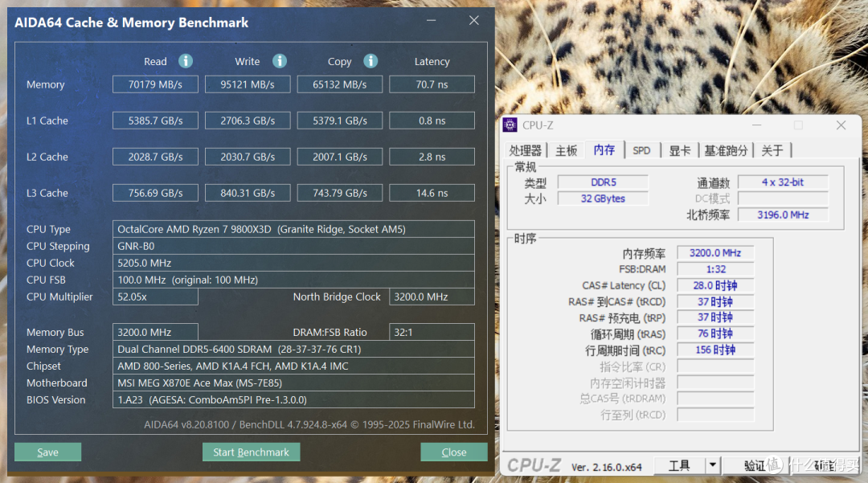Screen dimensions: 868x483
Task: Click the CPU FSB value 100.0 MHz
Action: tap(293, 280)
